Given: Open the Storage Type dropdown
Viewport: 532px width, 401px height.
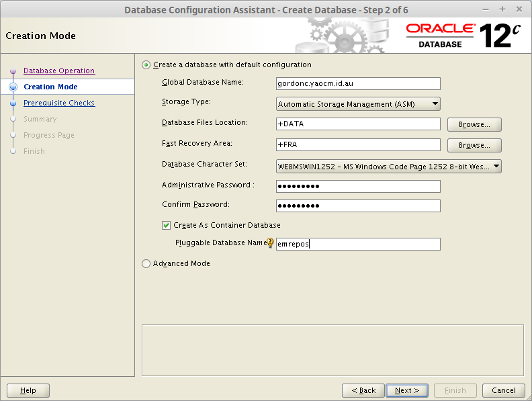Looking at the screenshot, I should pyautogui.click(x=358, y=104).
